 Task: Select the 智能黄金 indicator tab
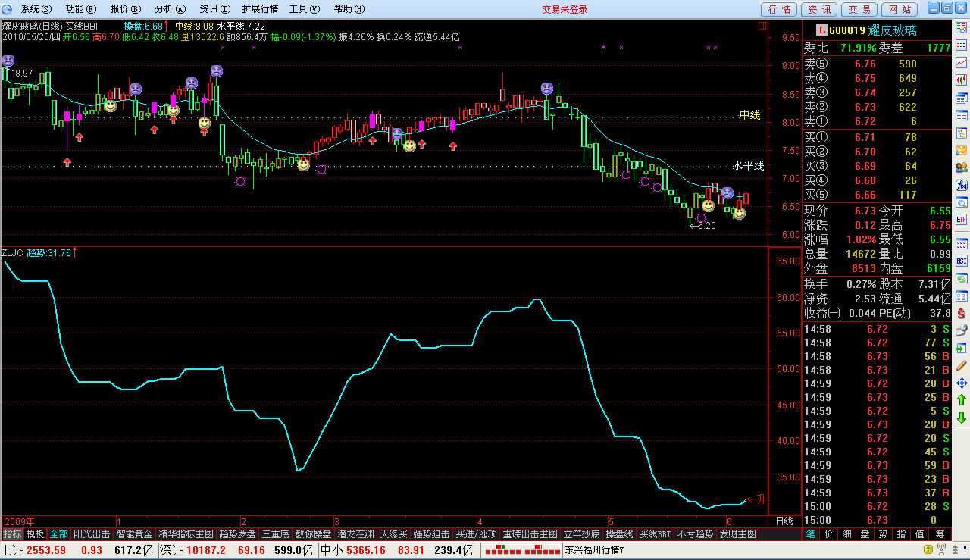135,534
